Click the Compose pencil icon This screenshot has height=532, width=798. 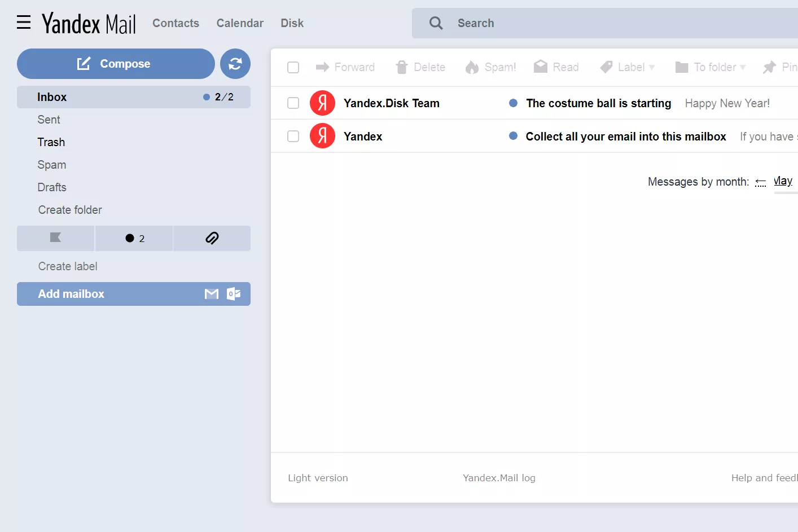point(84,63)
